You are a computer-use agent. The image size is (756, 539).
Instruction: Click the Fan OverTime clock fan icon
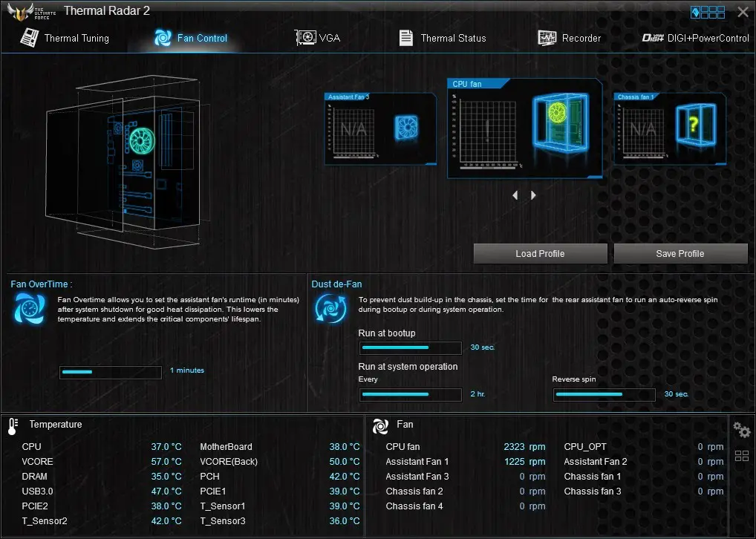pyautogui.click(x=30, y=308)
